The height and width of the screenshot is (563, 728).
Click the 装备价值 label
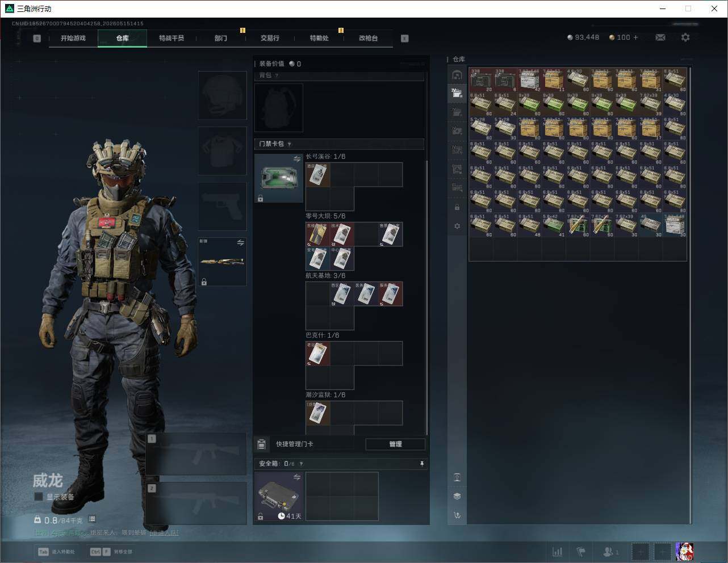271,64
